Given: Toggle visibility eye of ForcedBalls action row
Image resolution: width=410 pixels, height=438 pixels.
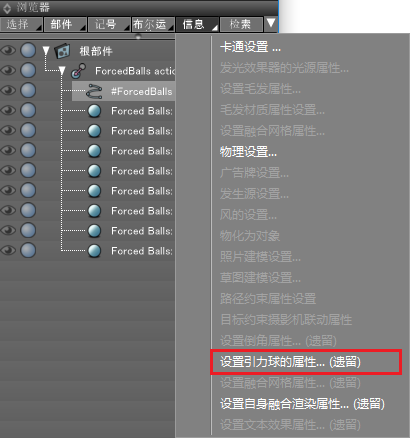Looking at the screenshot, I should point(8,71).
